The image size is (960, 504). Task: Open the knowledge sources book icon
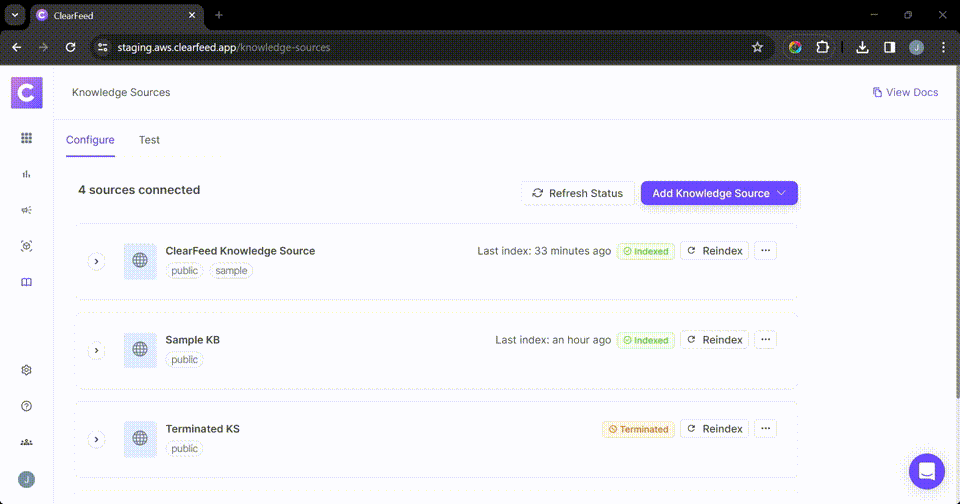pos(27,282)
